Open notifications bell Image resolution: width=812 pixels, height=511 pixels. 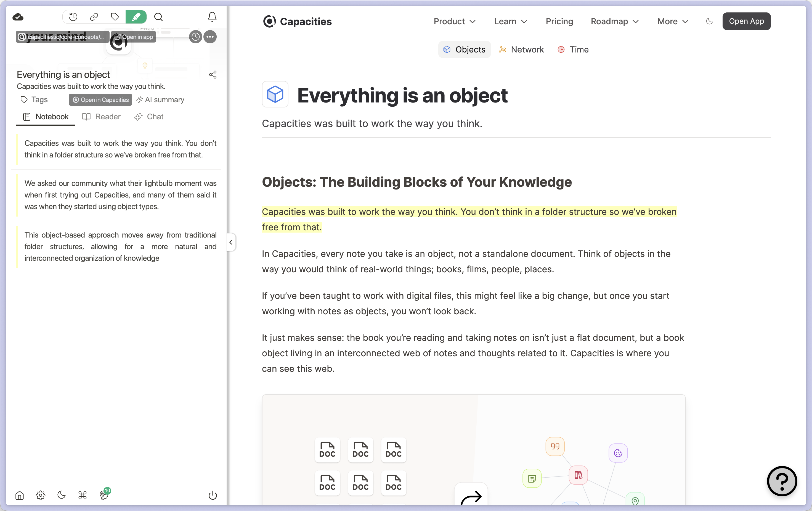(x=212, y=17)
